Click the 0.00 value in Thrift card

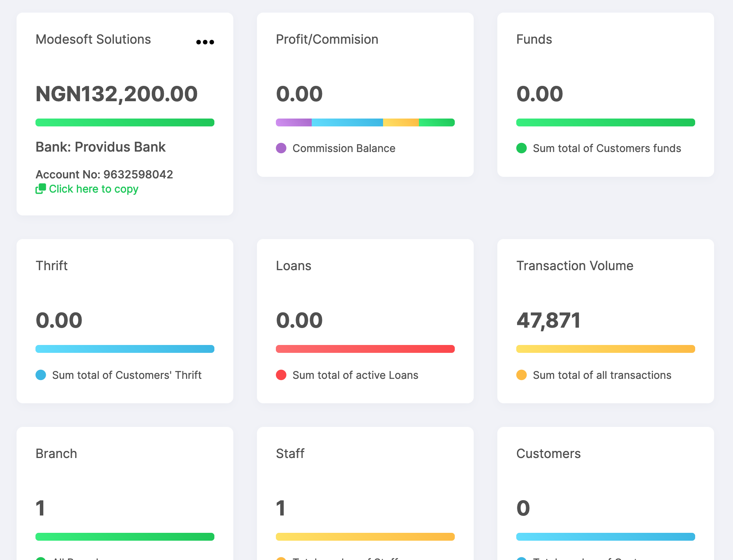59,321
